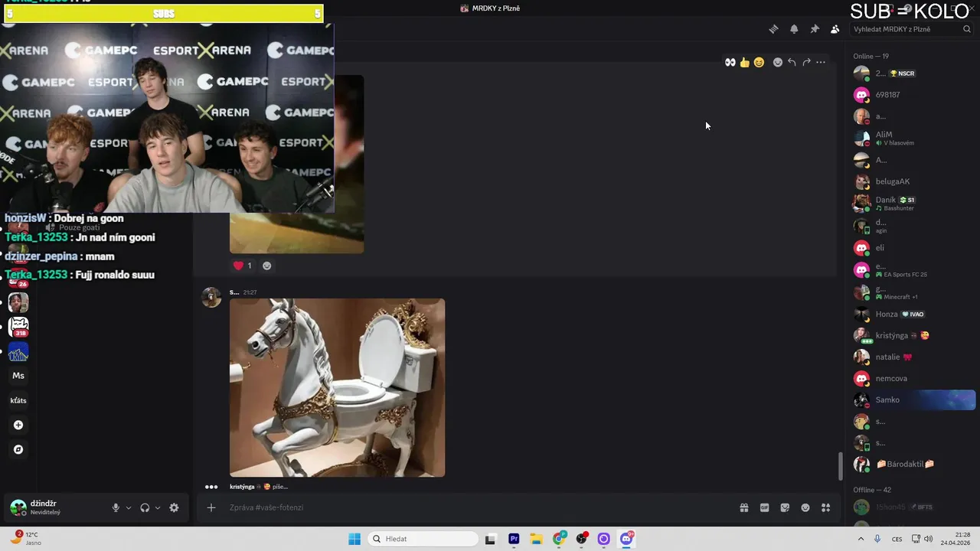Click member natalie in the list

click(914, 357)
